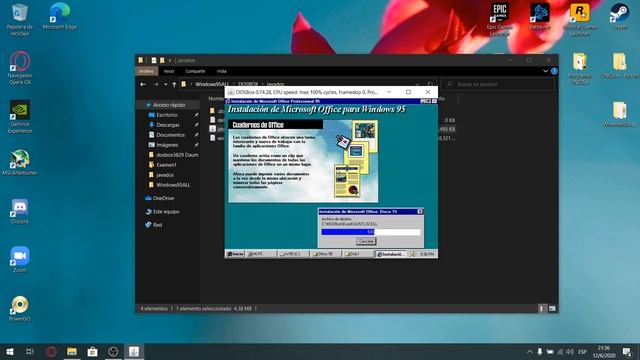Screen dimensions: 640x360
Task: Go forward in File Explorer
Action: (x=156, y=84)
